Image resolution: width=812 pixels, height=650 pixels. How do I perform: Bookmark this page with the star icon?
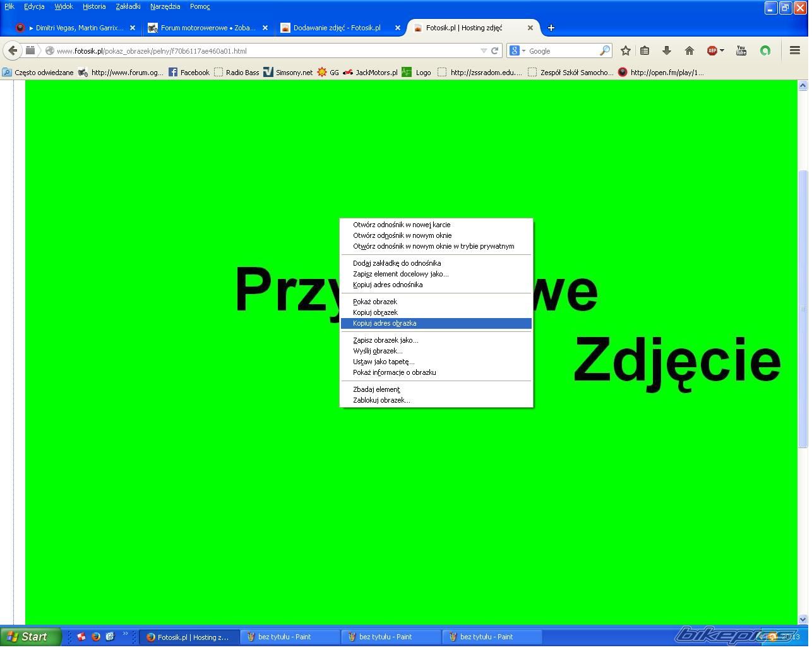(x=625, y=50)
